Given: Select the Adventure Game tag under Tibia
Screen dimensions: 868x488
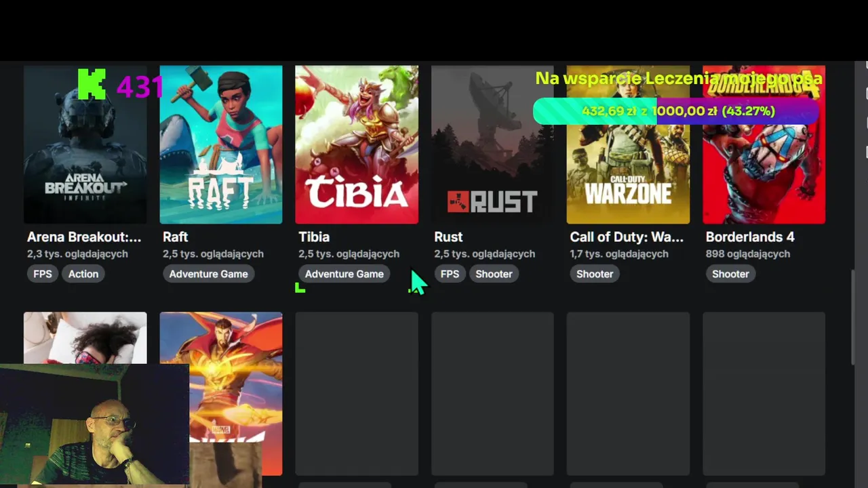Looking at the screenshot, I should (x=344, y=274).
